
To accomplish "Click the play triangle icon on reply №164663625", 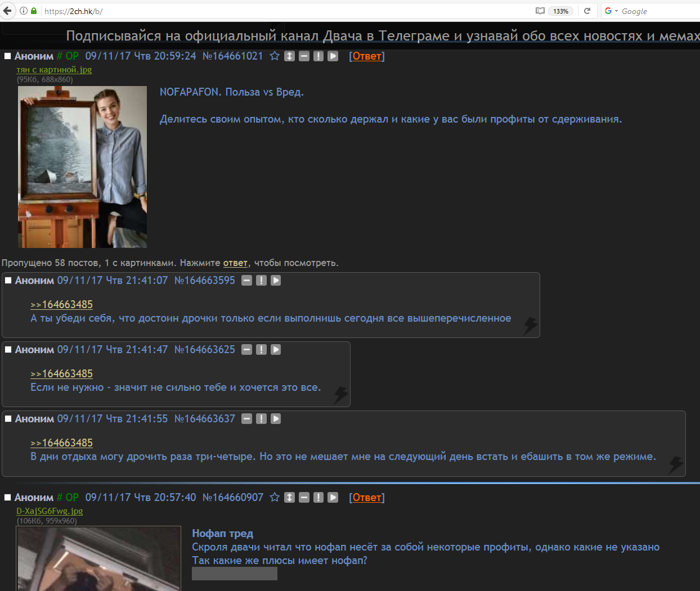I will [x=276, y=349].
